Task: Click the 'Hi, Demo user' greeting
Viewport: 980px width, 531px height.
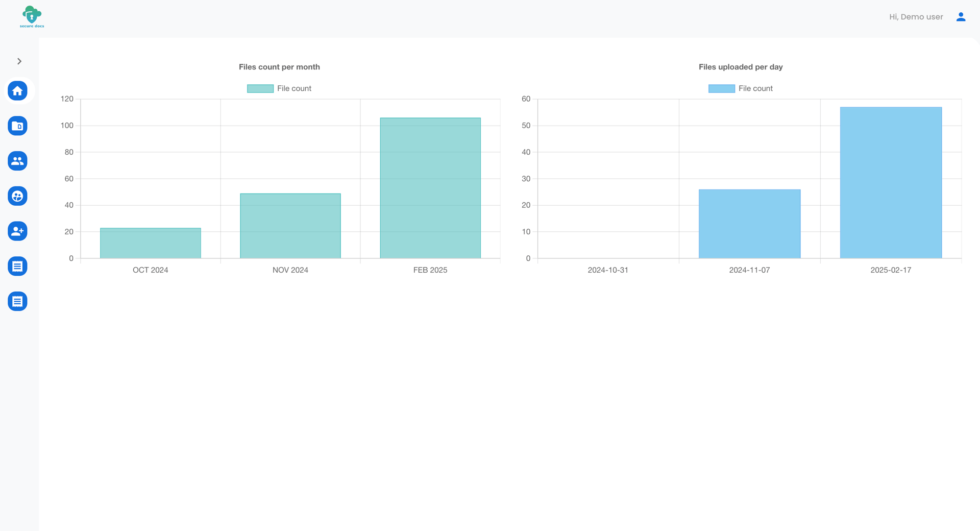Action: click(x=916, y=17)
